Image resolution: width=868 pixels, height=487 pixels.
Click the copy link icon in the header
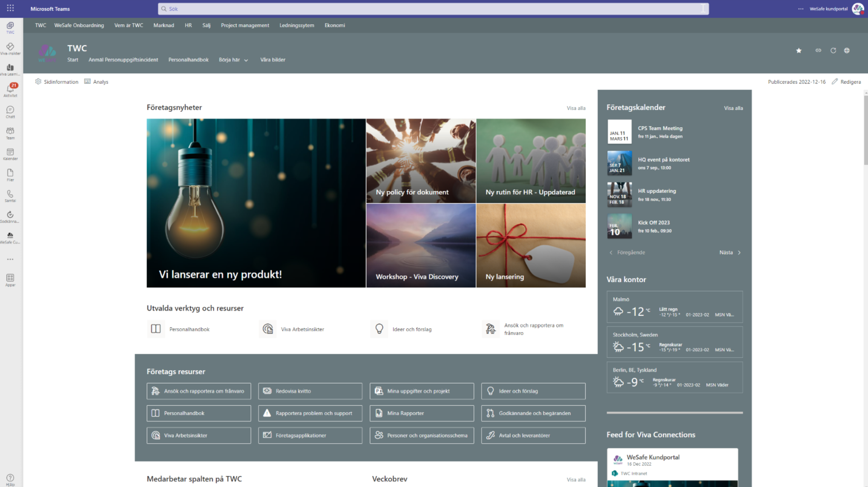coord(818,51)
